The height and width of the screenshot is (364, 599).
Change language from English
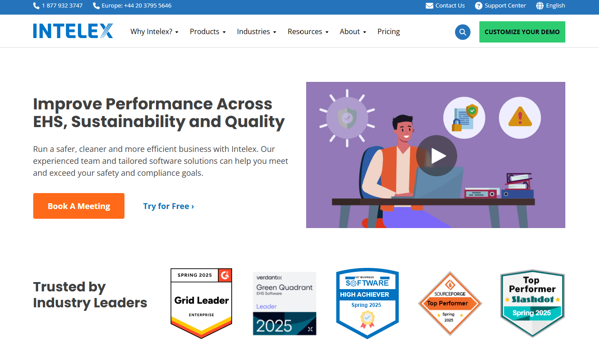556,6
